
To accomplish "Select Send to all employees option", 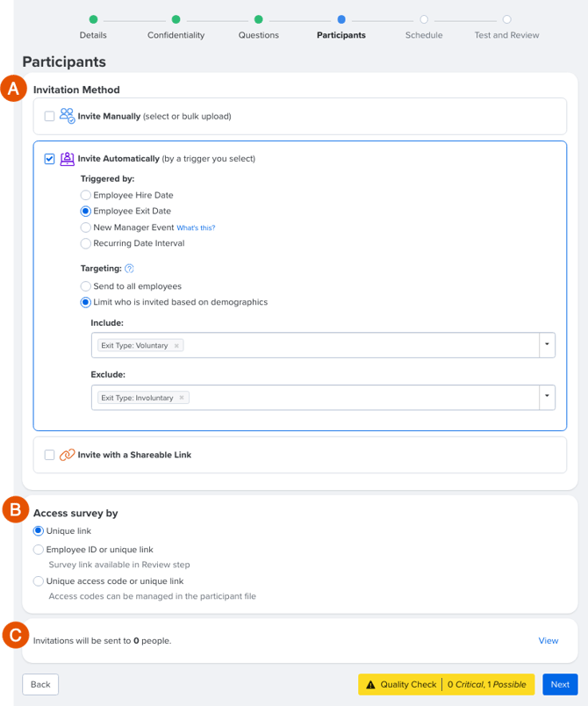I will point(85,286).
